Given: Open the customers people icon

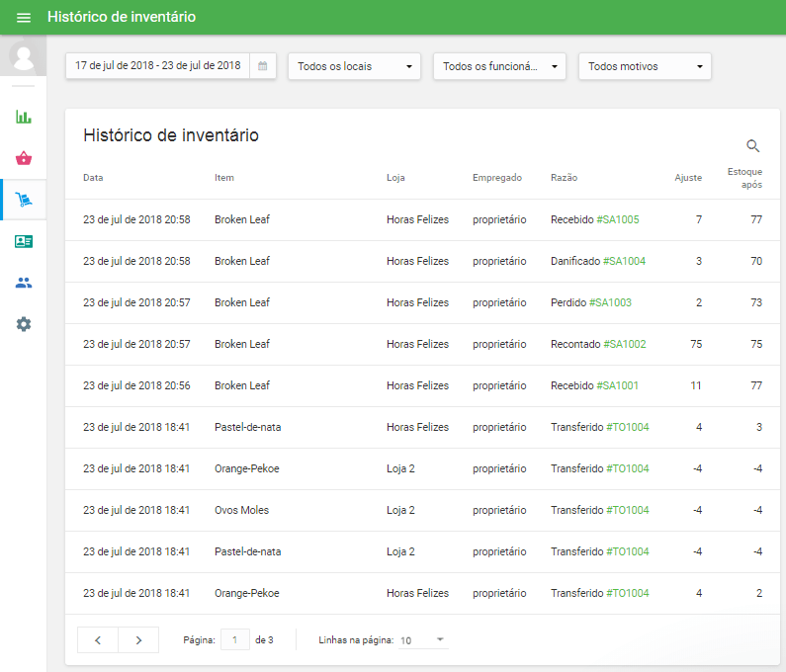Looking at the screenshot, I should 24,283.
